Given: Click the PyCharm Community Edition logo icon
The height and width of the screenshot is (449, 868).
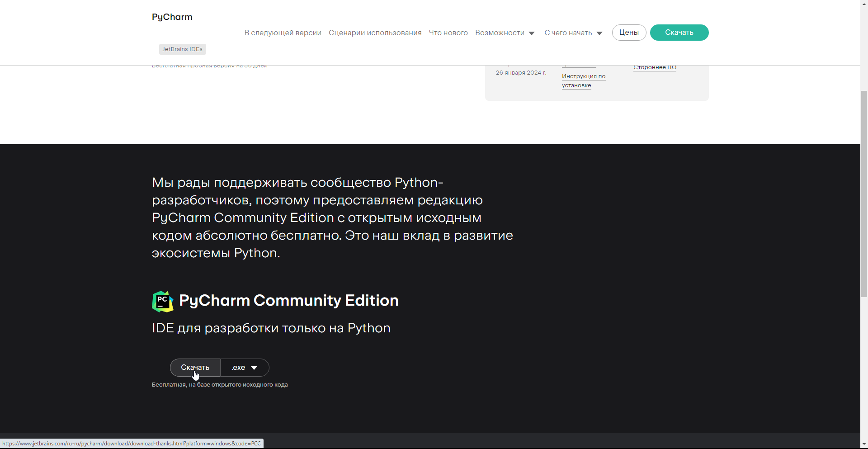Looking at the screenshot, I should click(163, 301).
